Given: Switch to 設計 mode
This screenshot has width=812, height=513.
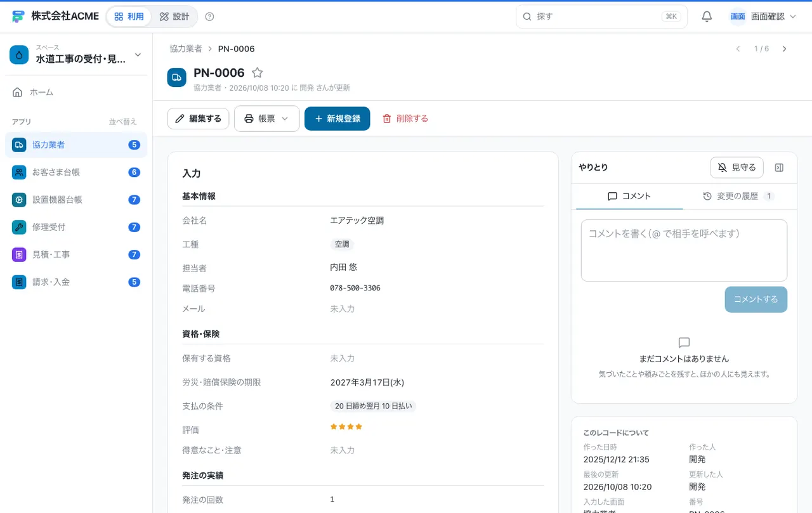Looking at the screenshot, I should pos(174,16).
